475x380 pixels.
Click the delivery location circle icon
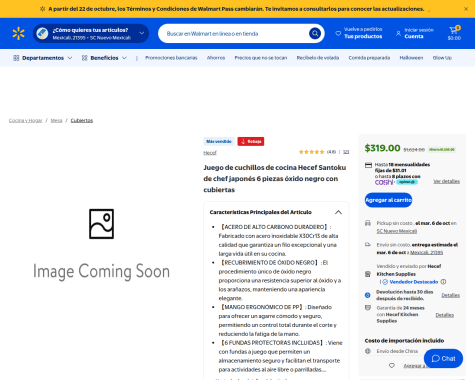tap(42, 33)
